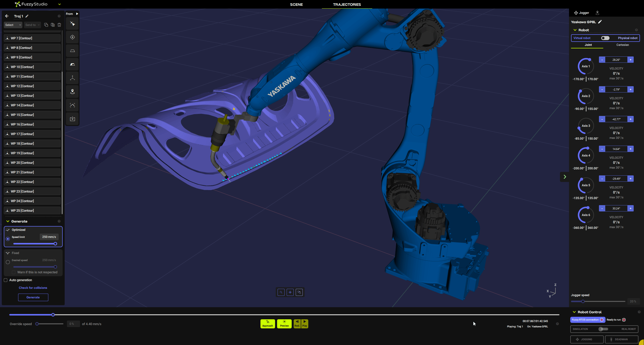Rename Traj 1 with the pencil icon
The width and height of the screenshot is (644, 345).
point(27,16)
